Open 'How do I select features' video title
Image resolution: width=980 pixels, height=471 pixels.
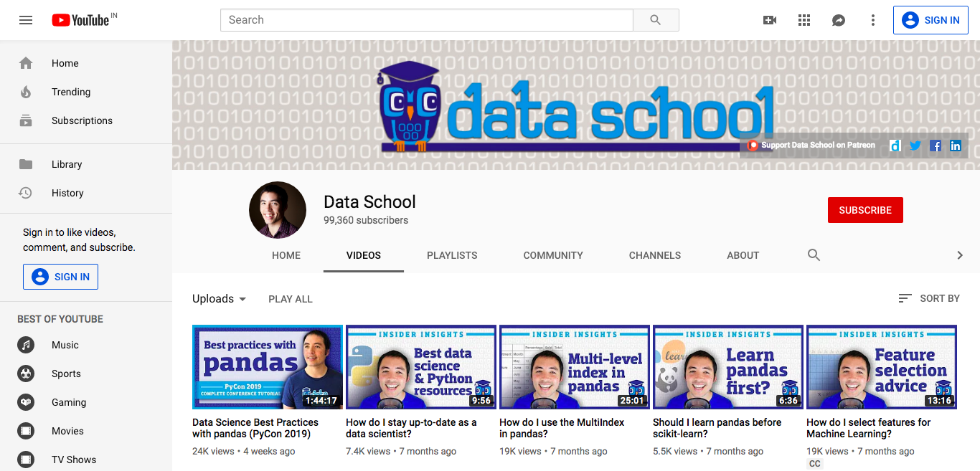[x=868, y=428]
